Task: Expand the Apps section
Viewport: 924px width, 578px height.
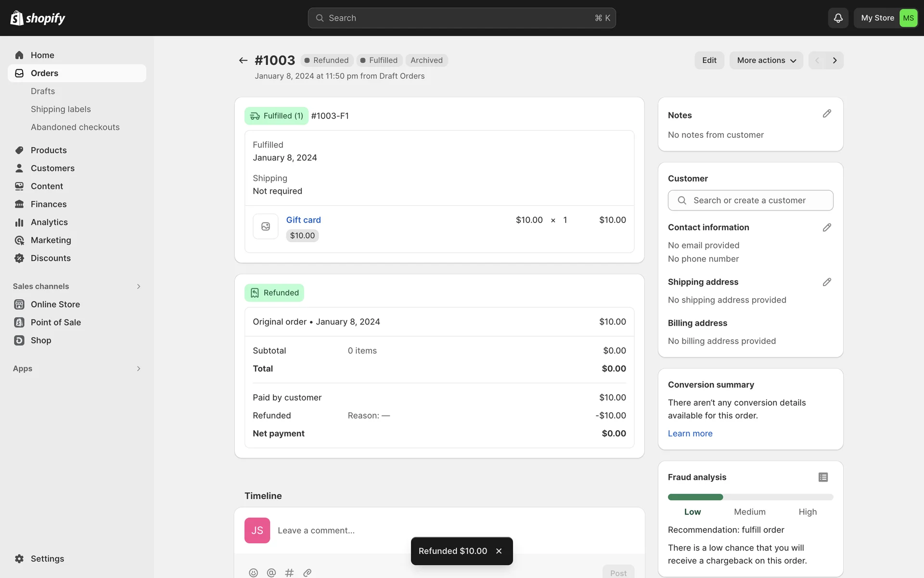Action: click(139, 368)
